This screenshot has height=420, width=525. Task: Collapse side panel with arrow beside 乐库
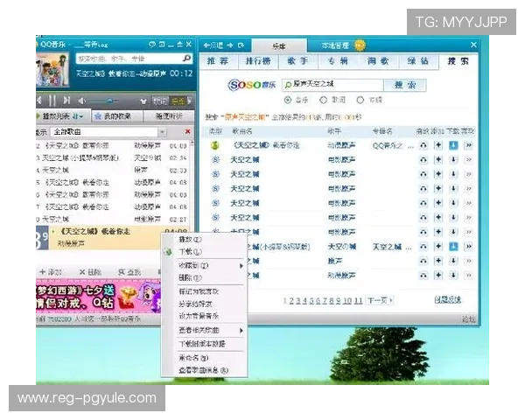click(190, 101)
